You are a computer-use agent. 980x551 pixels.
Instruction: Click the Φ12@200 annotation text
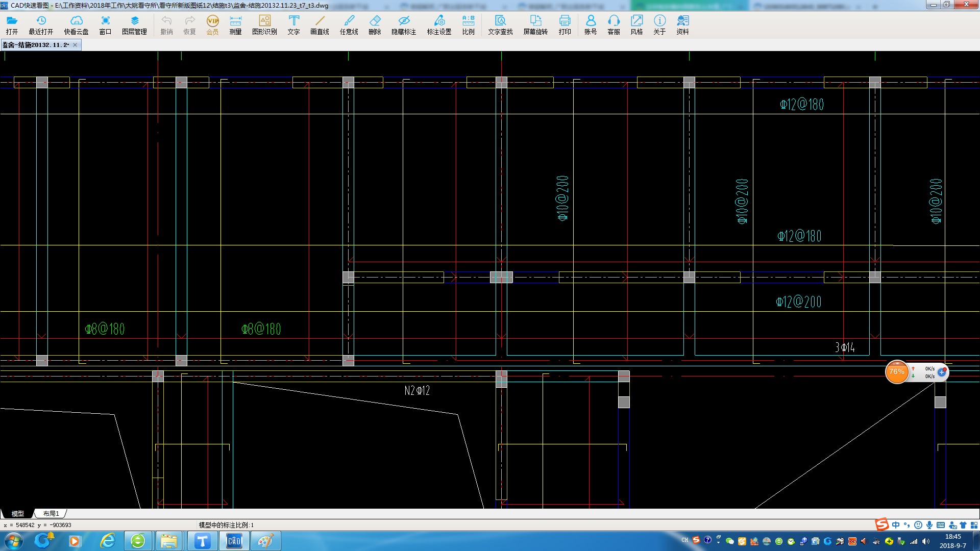[x=799, y=302]
